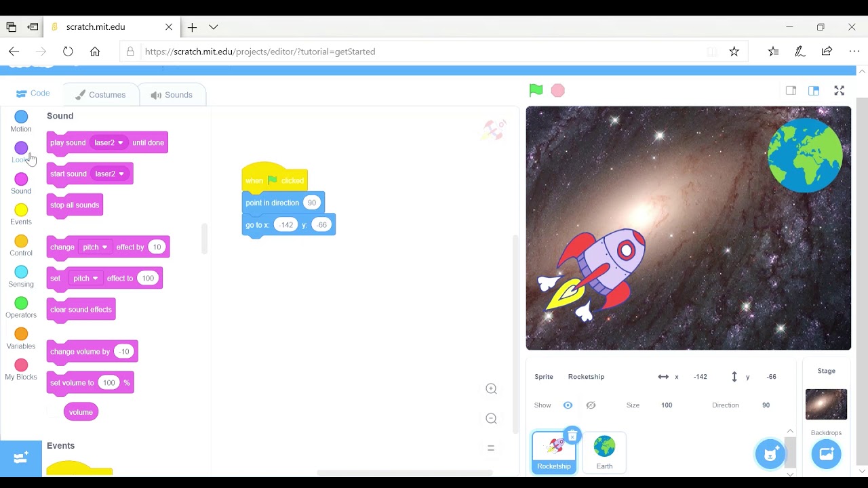Select the Operators block category
The width and height of the screenshot is (868, 488).
21,308
